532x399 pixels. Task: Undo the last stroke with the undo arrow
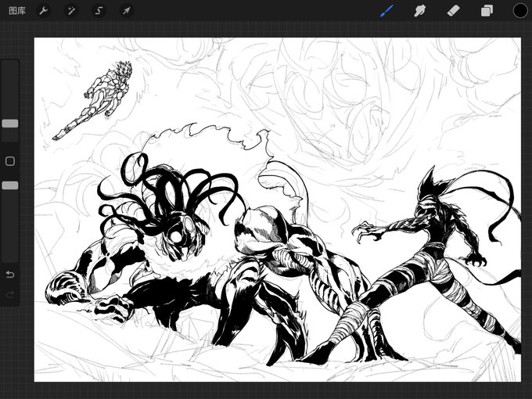(10, 274)
